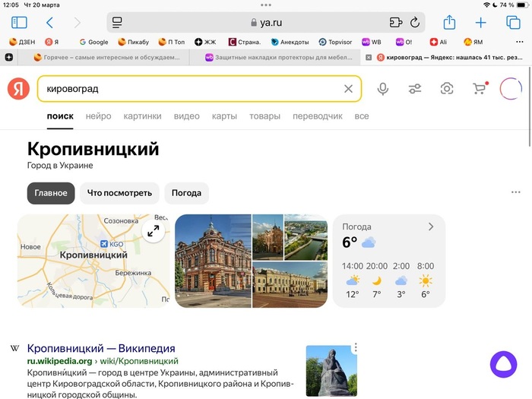Open the Yandex shopping cart
Viewport: 532px width, 399px height.
coord(479,89)
